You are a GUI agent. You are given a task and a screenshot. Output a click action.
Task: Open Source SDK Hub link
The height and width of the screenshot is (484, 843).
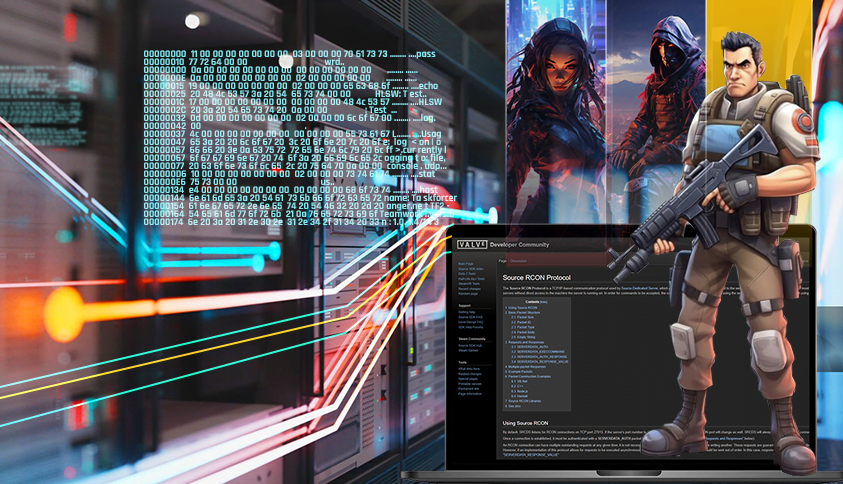point(470,345)
